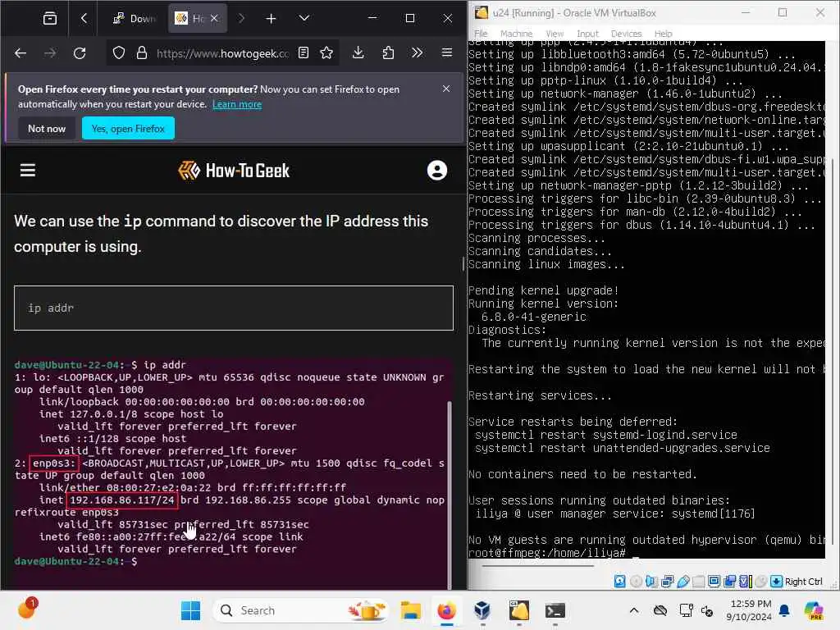Viewport: 840px width, 630px height.
Task: Switch to the Down... tab in Firefox
Action: point(134,19)
